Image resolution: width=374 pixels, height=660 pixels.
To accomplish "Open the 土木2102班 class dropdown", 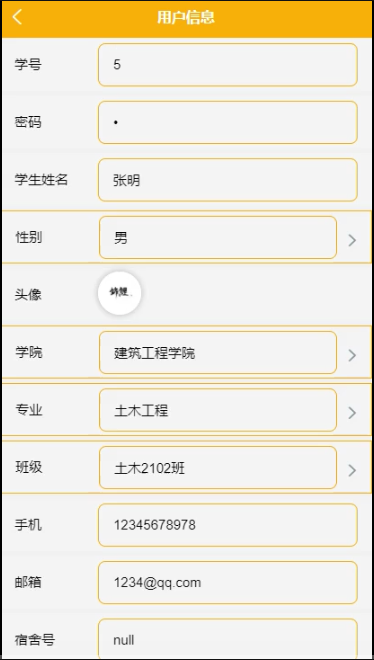I will pyautogui.click(x=218, y=468).
